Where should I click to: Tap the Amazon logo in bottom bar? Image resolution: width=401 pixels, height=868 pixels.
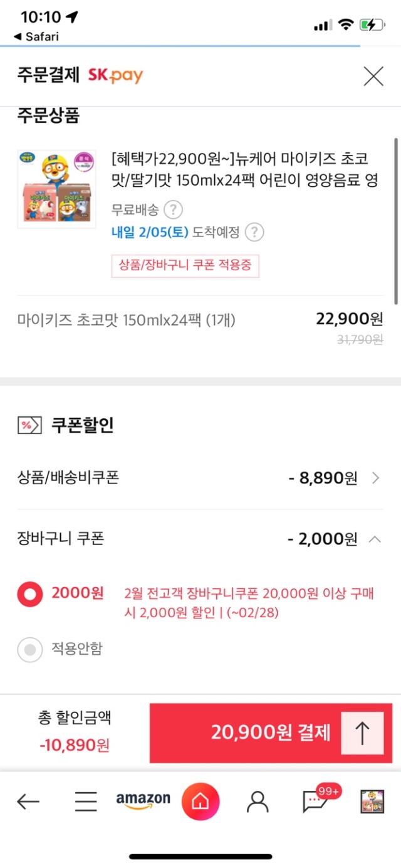(143, 800)
